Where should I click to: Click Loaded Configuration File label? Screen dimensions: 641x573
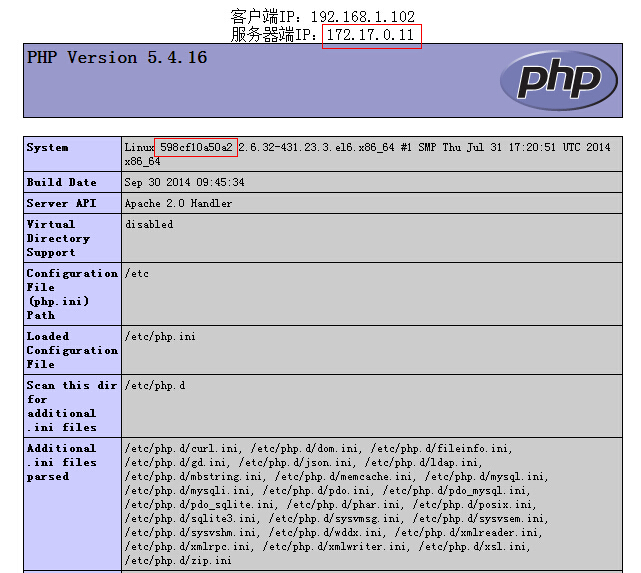click(x=72, y=350)
